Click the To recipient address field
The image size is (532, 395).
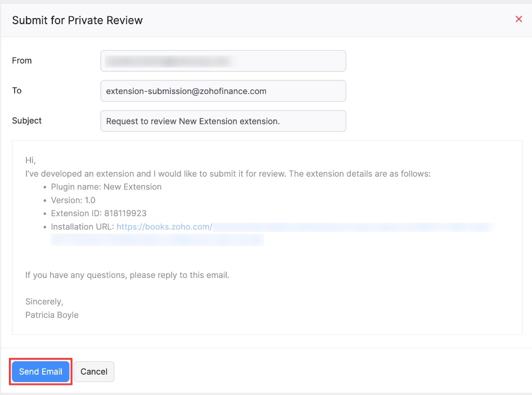point(223,91)
